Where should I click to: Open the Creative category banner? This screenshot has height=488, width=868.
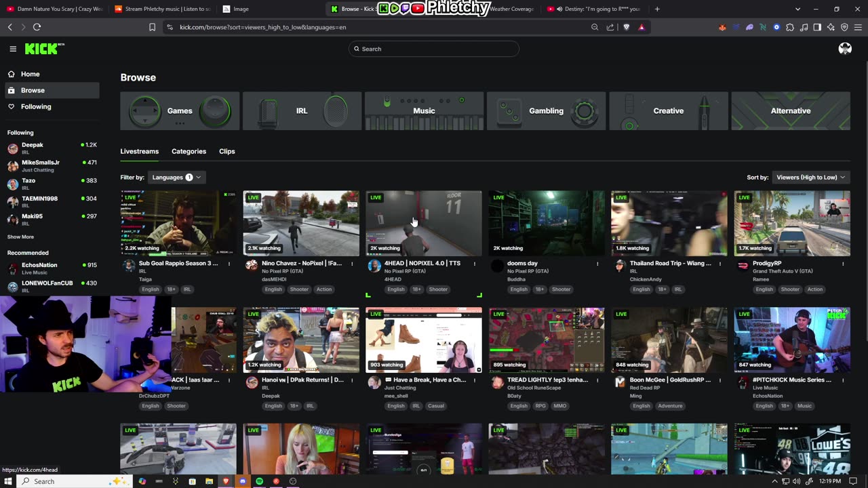pyautogui.click(x=668, y=111)
